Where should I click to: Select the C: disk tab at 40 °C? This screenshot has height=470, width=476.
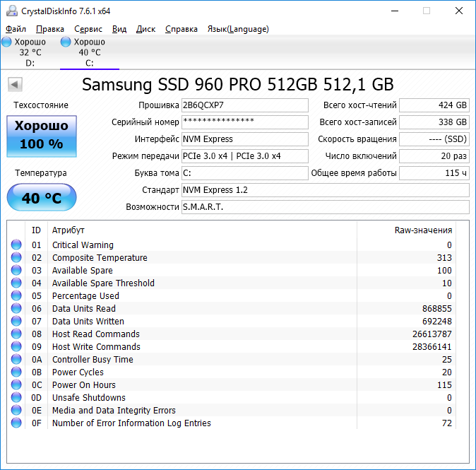click(90, 52)
